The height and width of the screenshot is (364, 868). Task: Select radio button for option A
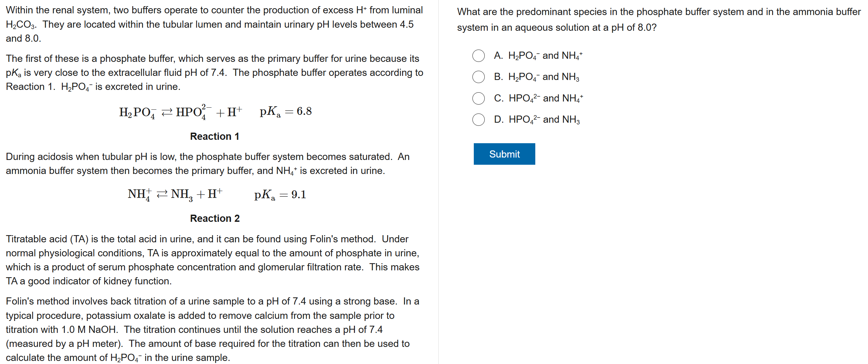tap(478, 56)
